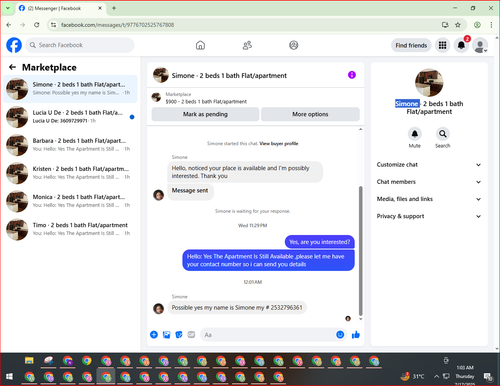Open the Chrome three-dot menu
Image resolution: width=500 pixels, height=386 pixels.
(491, 25)
